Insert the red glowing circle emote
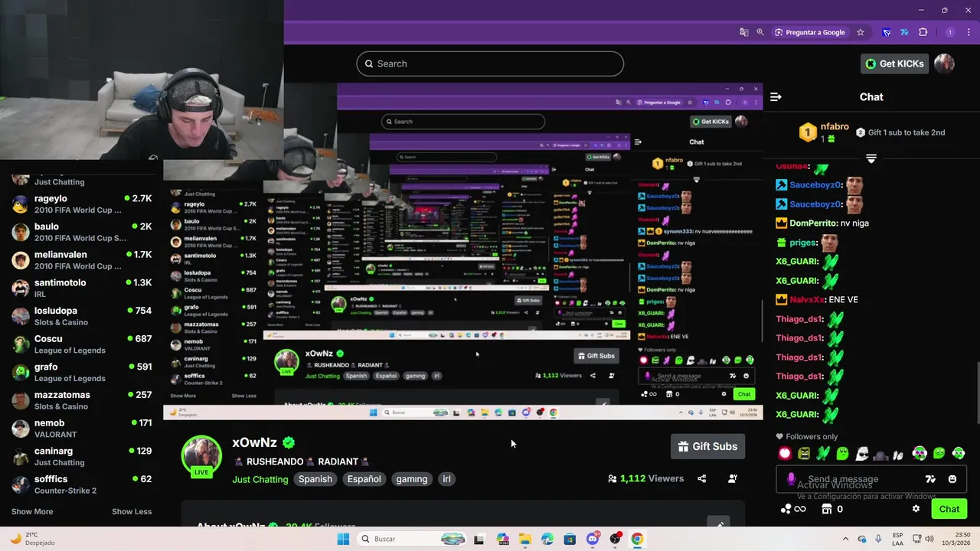Image resolution: width=980 pixels, height=551 pixels. [x=784, y=453]
